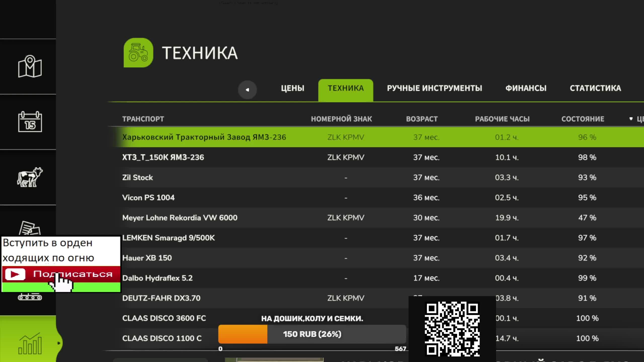The width and height of the screenshot is (644, 362).
Task: Select Meyer Lohne Rekordia VW 6000 row
Action: click(376, 217)
